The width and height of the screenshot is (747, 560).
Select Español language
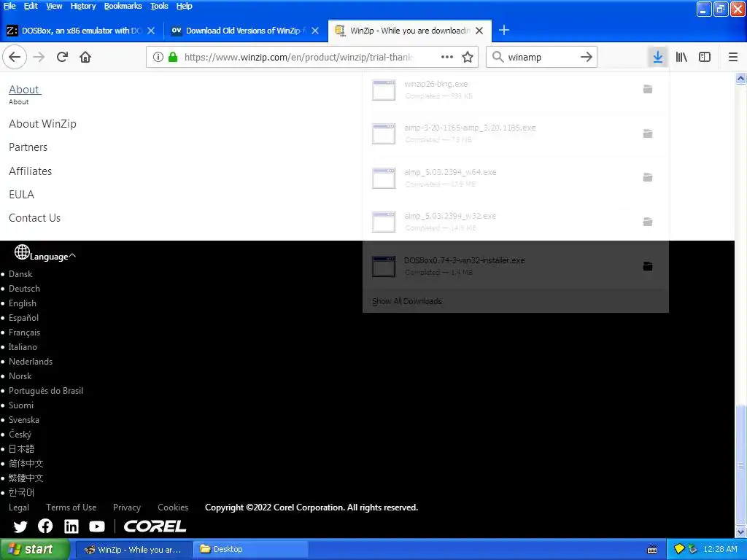[24, 318]
